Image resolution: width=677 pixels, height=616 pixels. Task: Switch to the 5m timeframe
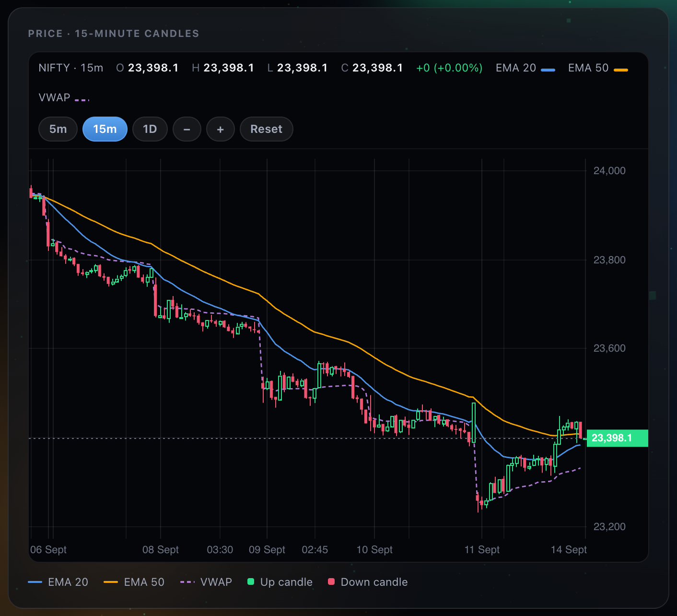coord(58,129)
